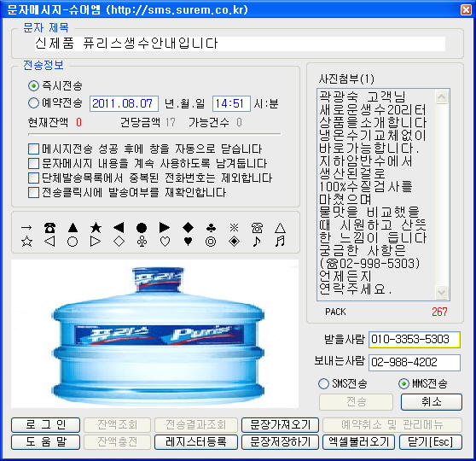Insert the double circle symbol ◎

(211, 242)
